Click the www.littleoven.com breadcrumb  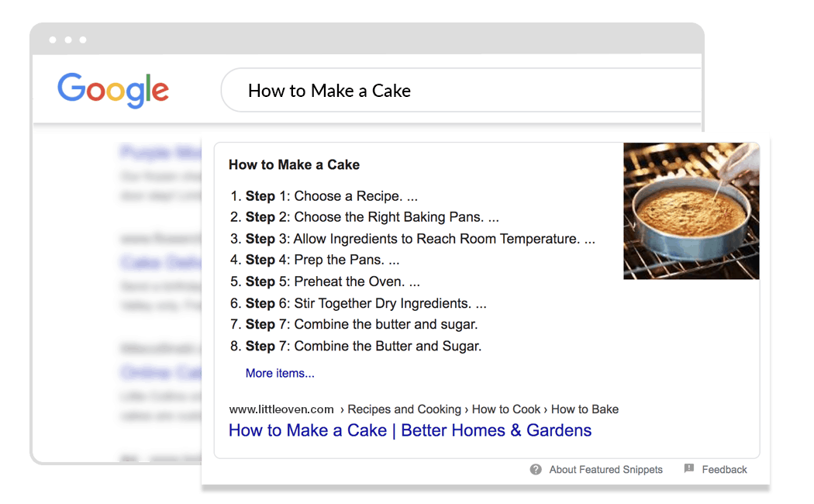pyautogui.click(x=281, y=409)
